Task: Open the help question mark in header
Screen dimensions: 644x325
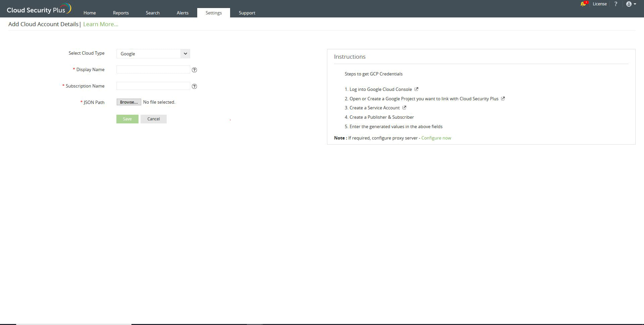Action: 615,4
